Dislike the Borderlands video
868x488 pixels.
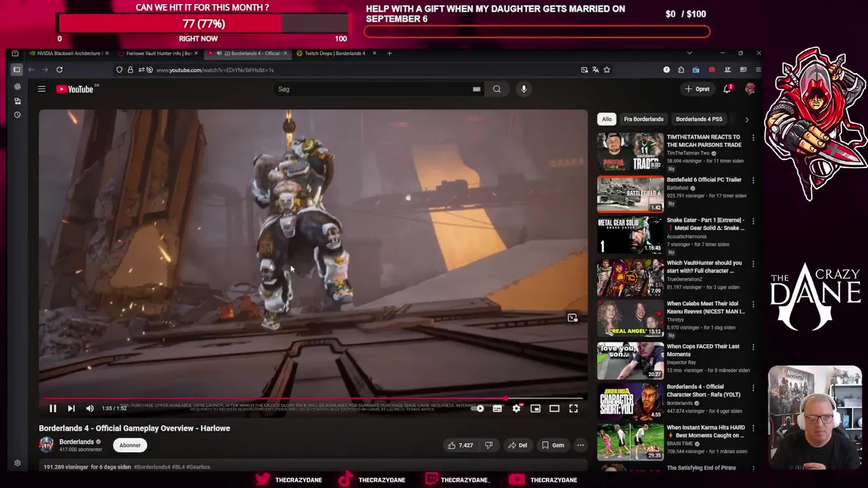(488, 445)
